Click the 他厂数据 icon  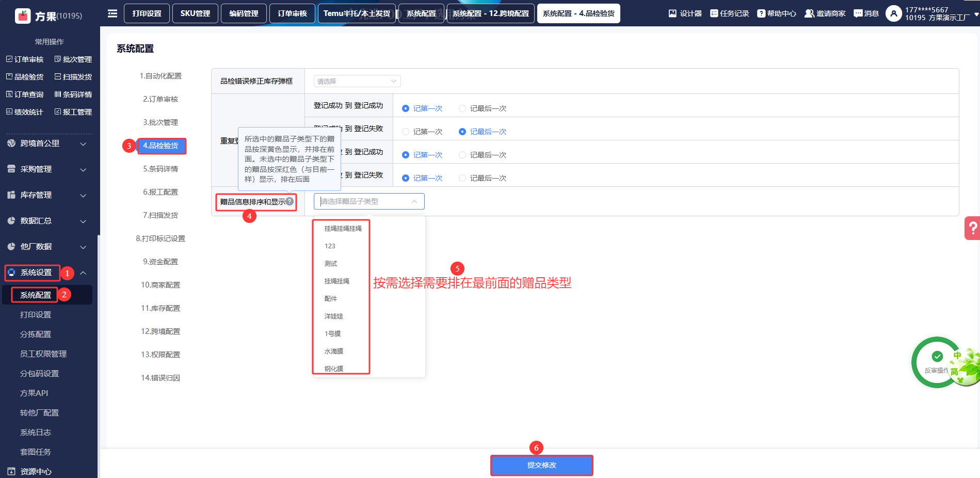click(x=11, y=246)
